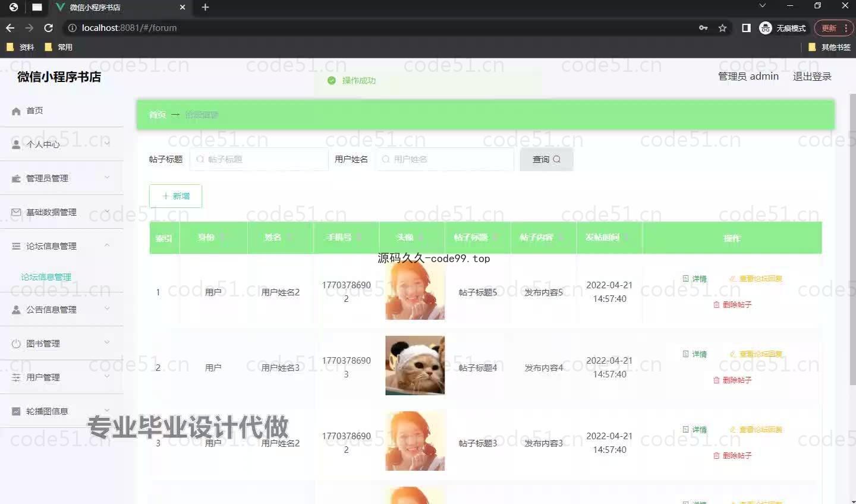Click the person icon beside 公告信息管理
The image size is (856, 504).
[x=16, y=310]
